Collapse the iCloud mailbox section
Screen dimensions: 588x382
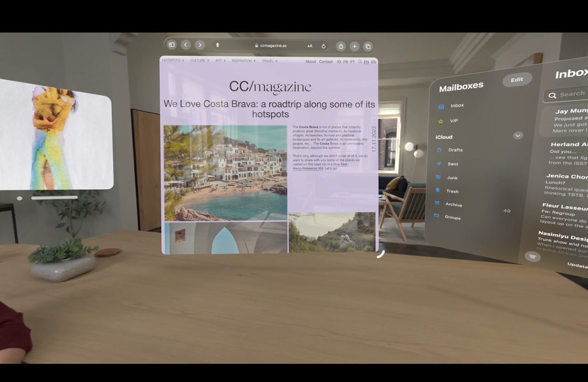coord(517,135)
